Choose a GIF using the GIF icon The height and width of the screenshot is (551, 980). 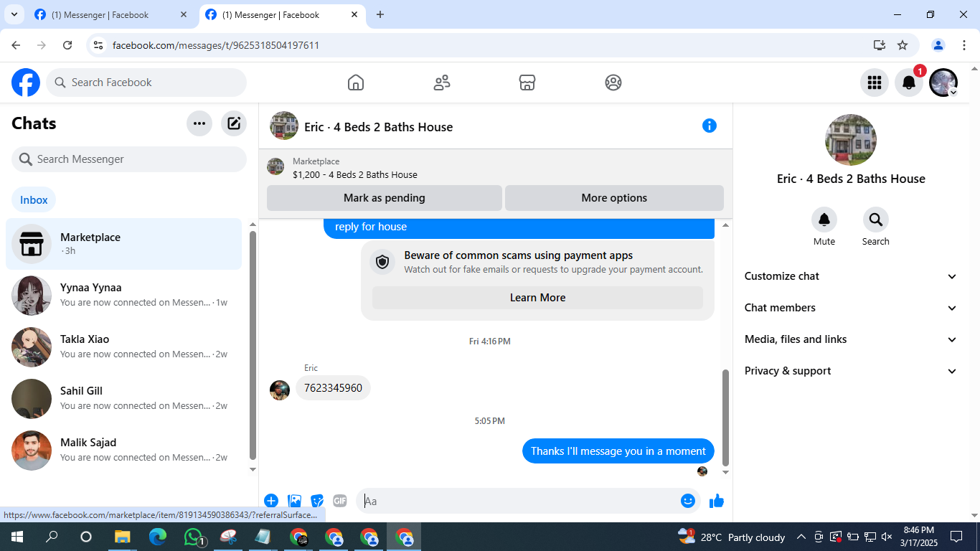point(340,501)
